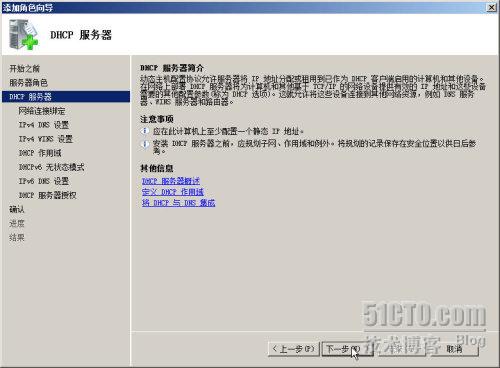Click 其他信息 heading text

point(157,168)
